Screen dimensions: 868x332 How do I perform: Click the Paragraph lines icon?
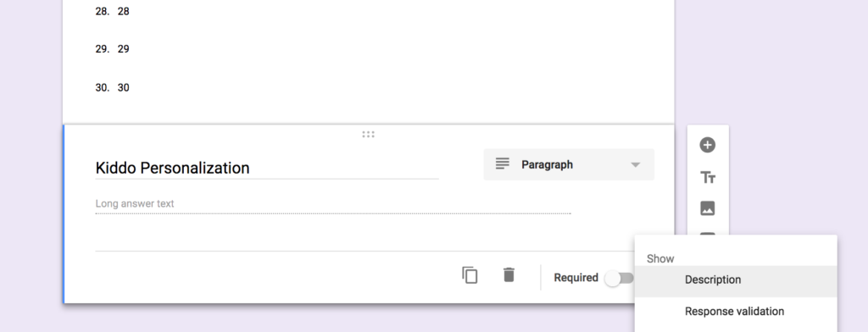point(502,163)
